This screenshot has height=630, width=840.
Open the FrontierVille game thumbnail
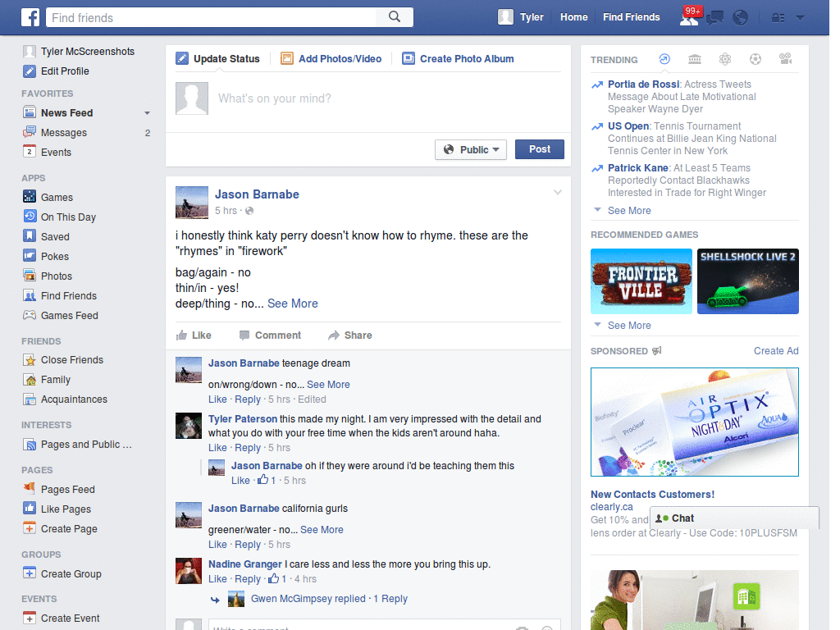(641, 281)
